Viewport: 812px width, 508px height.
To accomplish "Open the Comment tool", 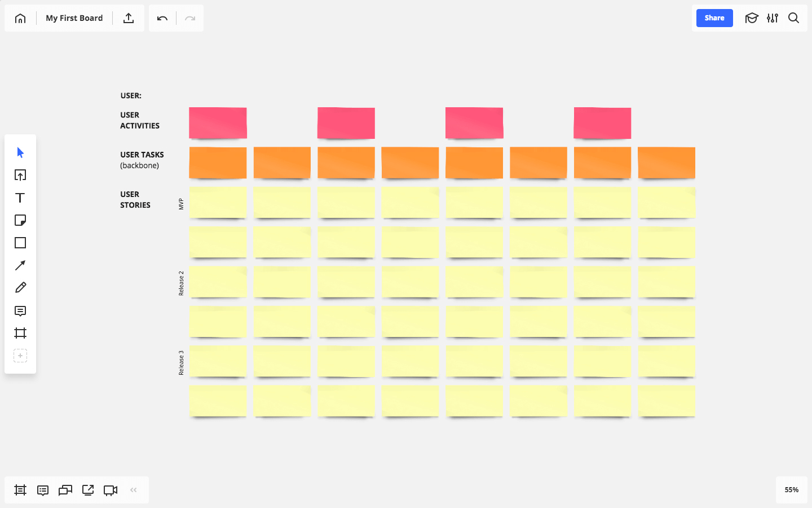I will [x=20, y=311].
